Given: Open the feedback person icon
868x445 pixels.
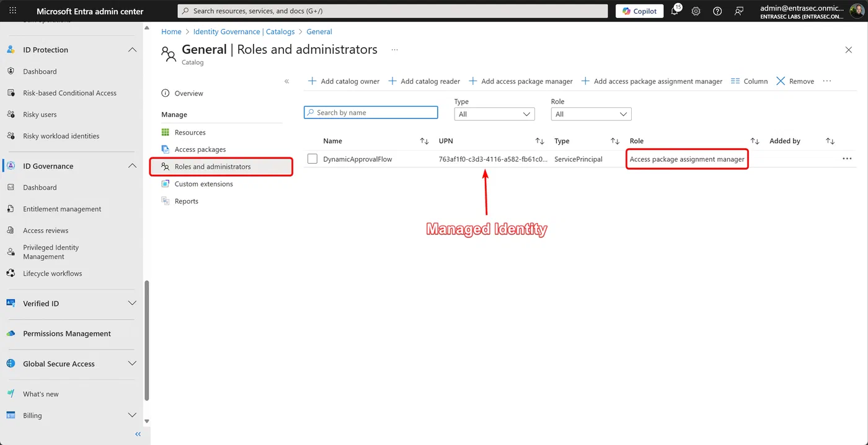Looking at the screenshot, I should point(738,11).
